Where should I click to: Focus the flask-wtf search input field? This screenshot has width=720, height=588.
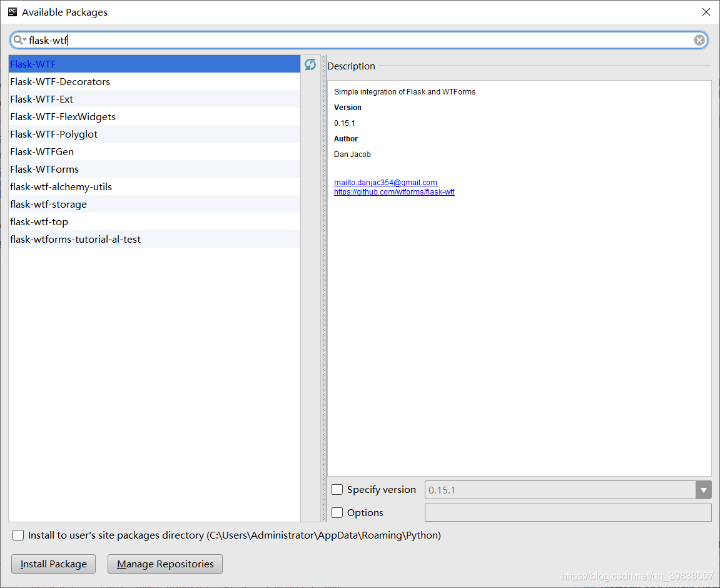coord(358,41)
